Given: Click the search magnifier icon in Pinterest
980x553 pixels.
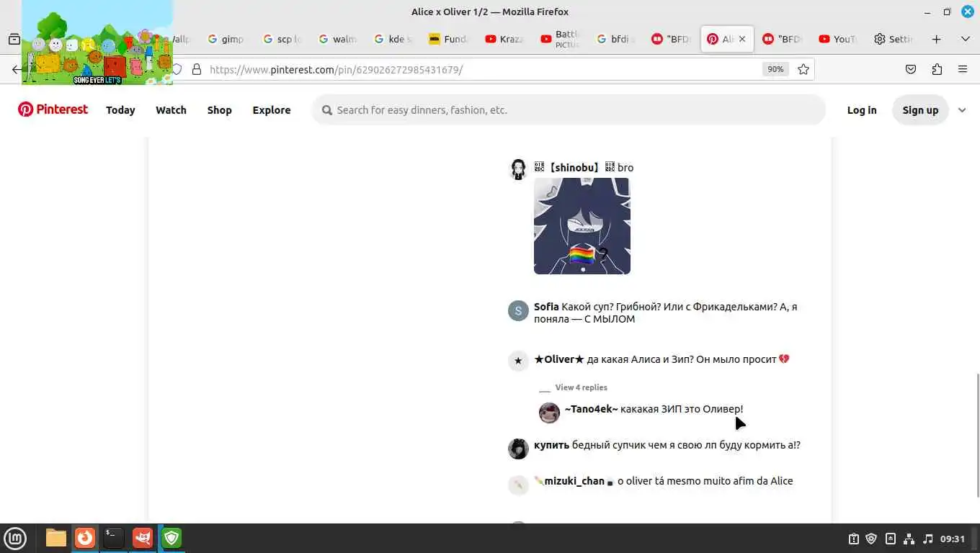Looking at the screenshot, I should [x=327, y=110].
